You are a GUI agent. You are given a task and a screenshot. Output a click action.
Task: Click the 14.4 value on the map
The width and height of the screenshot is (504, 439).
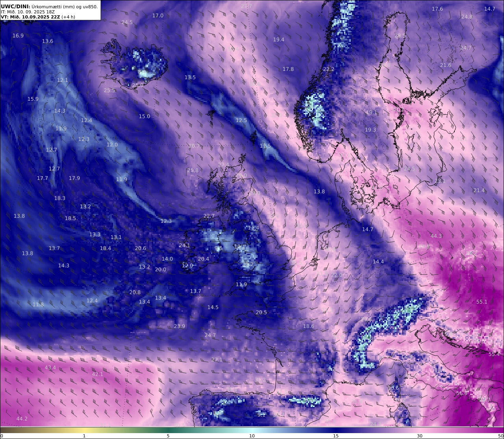pyautogui.click(x=378, y=262)
